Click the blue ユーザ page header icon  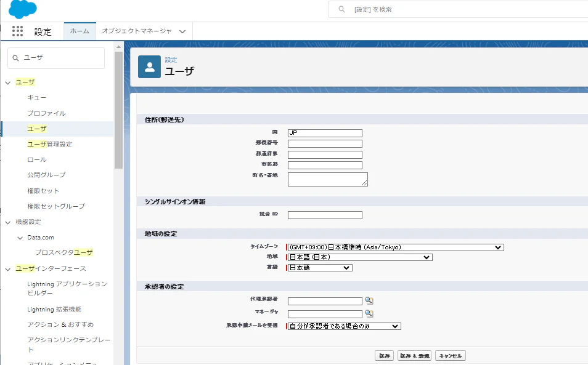[149, 67]
